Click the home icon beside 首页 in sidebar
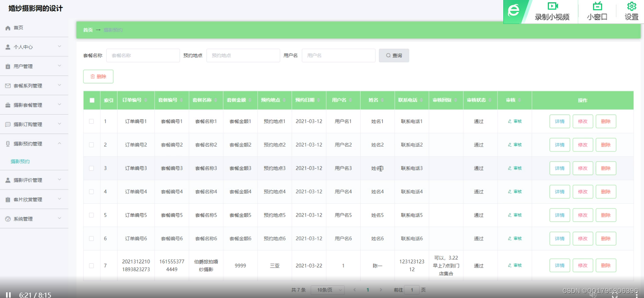Image resolution: width=644 pixels, height=298 pixels. click(x=8, y=28)
